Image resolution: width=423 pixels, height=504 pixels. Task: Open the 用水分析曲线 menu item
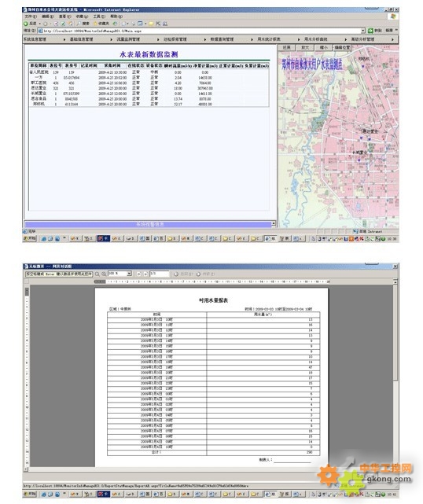315,39
